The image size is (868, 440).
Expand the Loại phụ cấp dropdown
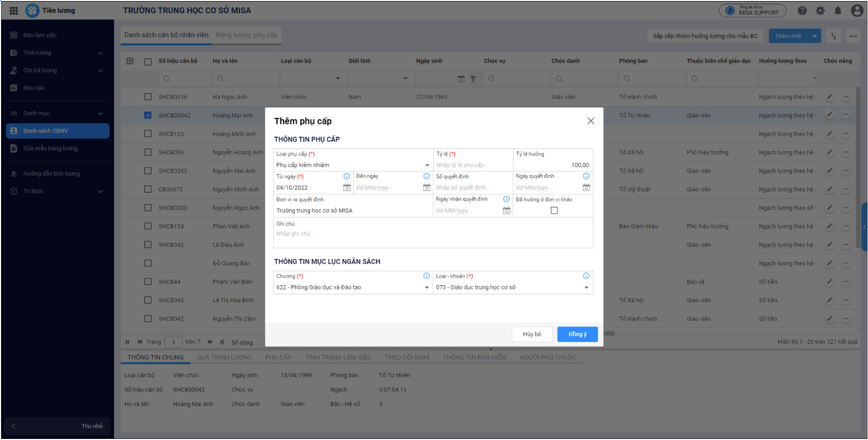pos(427,166)
